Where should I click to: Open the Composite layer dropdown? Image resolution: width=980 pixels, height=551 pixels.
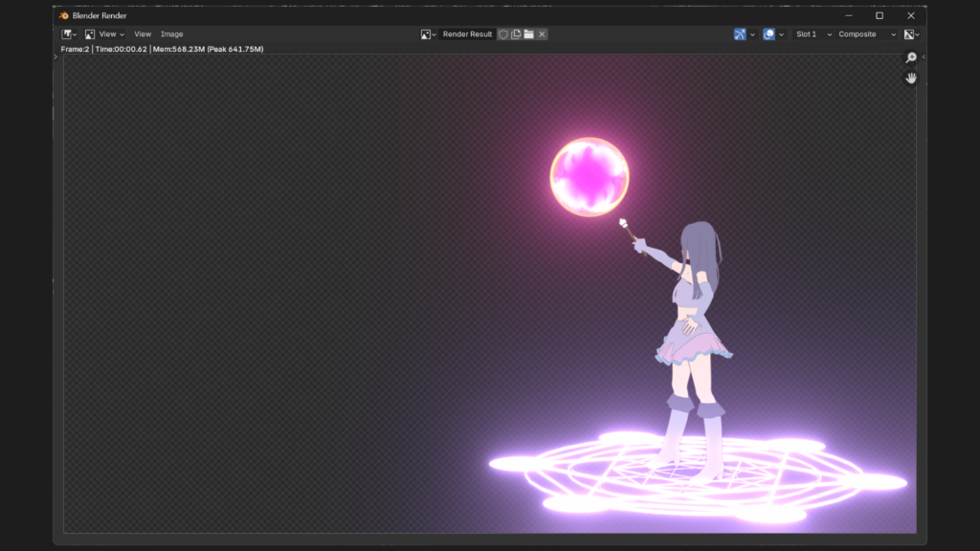point(866,34)
